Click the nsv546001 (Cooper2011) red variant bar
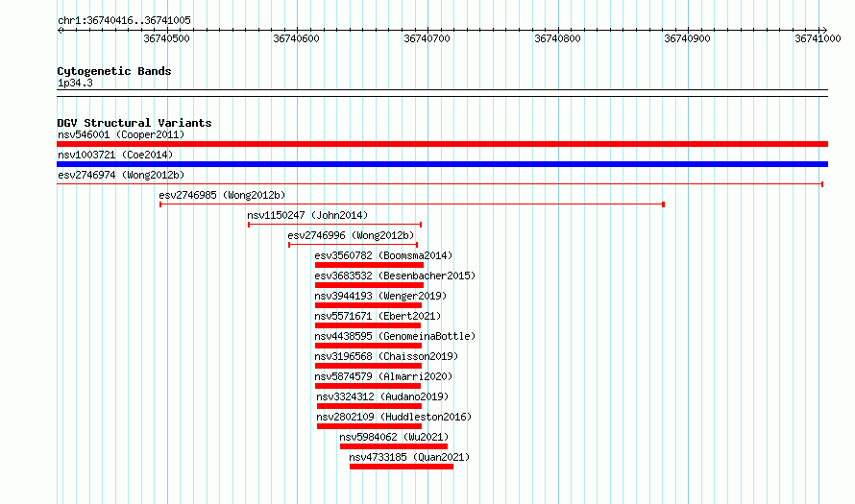The image size is (855, 504). point(442,144)
